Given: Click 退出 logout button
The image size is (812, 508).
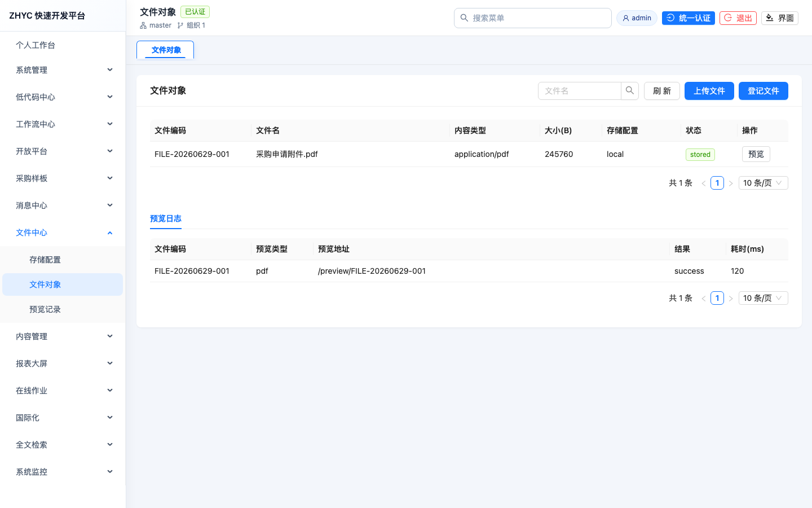Looking at the screenshot, I should pos(738,18).
